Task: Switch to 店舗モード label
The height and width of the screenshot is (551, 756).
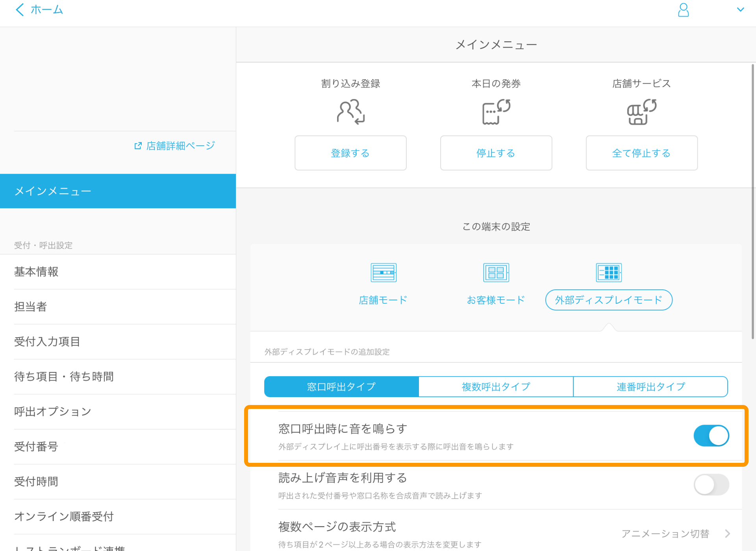Action: (x=383, y=300)
